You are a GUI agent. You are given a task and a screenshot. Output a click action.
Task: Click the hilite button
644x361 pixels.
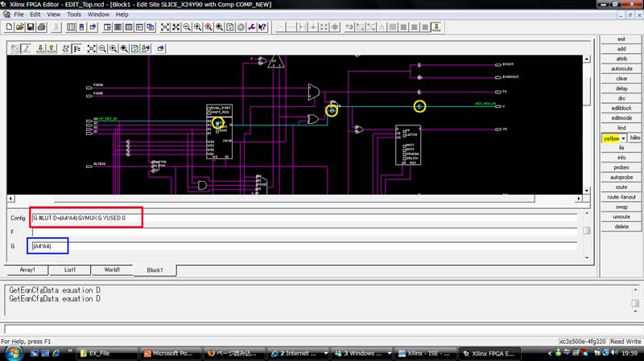(635, 137)
